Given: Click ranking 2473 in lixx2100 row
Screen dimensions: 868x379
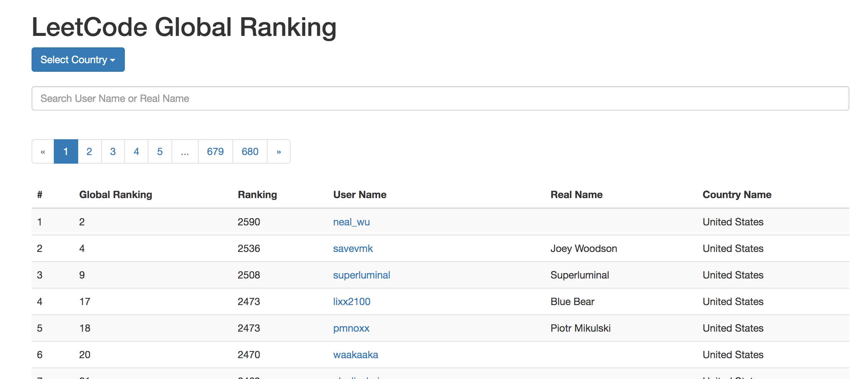Looking at the screenshot, I should 249,301.
